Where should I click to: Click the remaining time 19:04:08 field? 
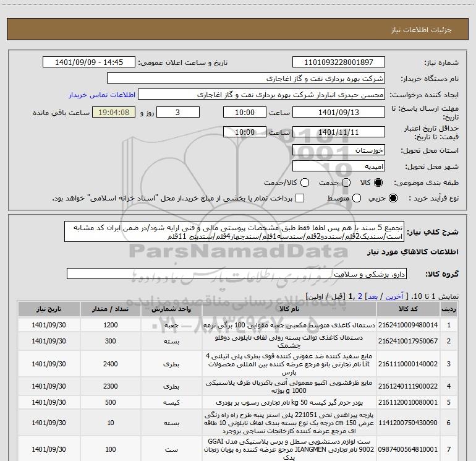tap(114, 112)
